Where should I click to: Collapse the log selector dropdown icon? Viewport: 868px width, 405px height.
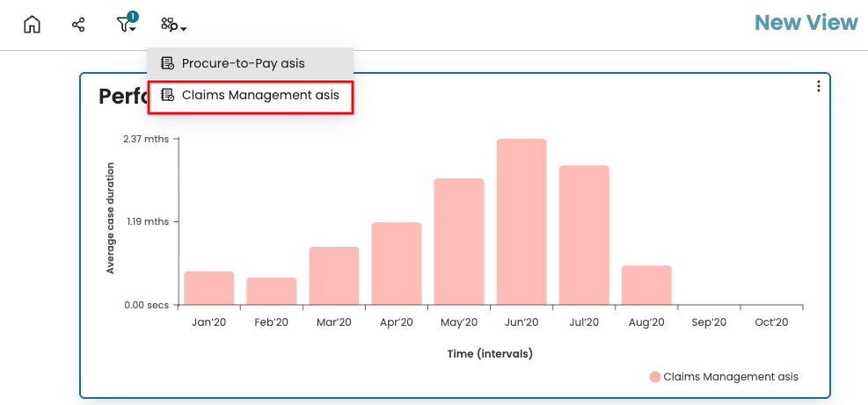coord(172,25)
